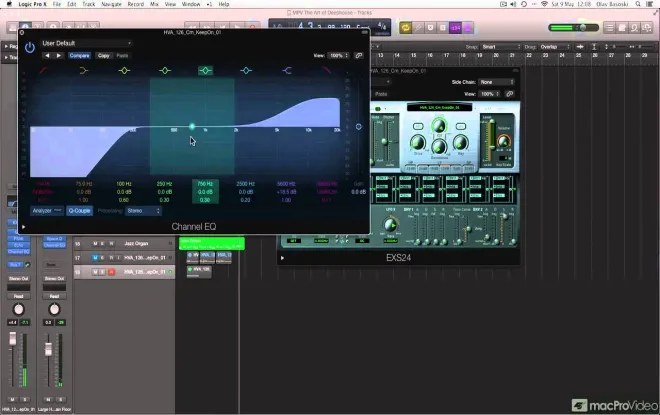
Task: Click the waveform horizontal zoom icon
Action: 580,47
